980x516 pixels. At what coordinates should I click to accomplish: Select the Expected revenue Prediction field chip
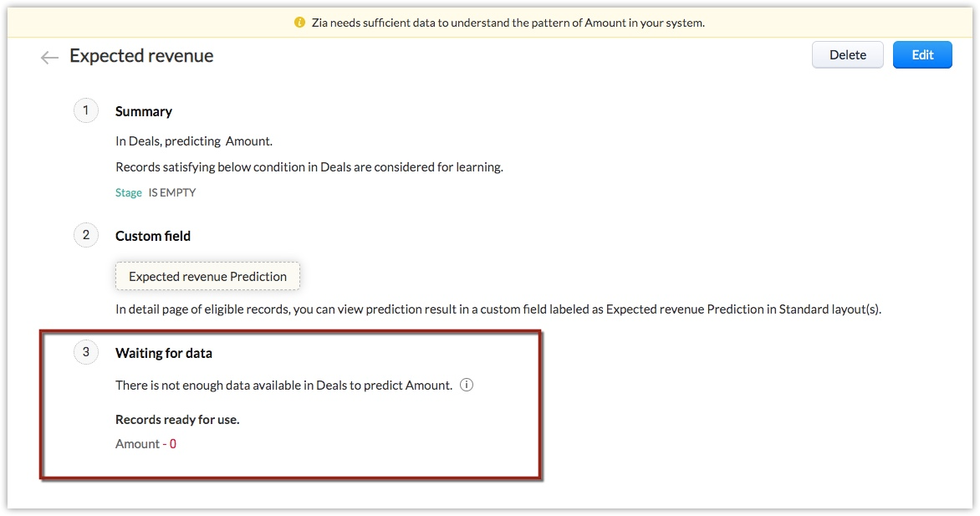pyautogui.click(x=207, y=276)
